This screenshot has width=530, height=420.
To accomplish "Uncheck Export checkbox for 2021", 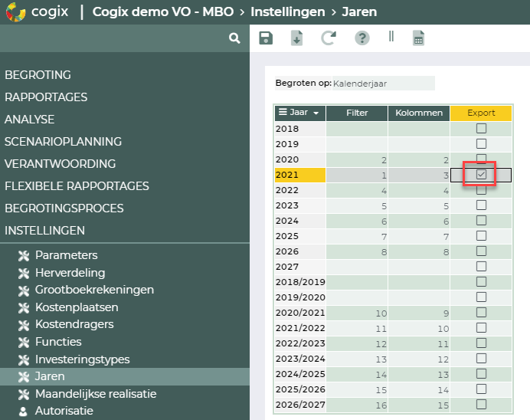I will [481, 175].
